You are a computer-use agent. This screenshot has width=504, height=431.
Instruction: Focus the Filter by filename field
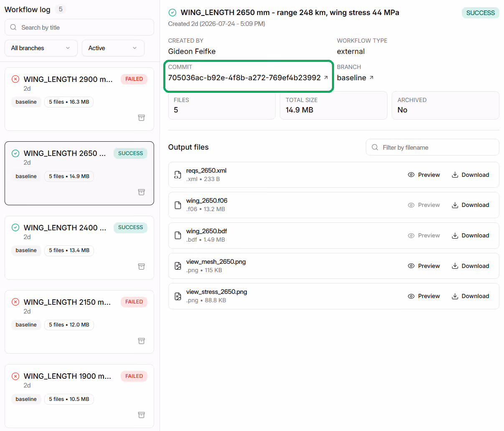tap(433, 147)
